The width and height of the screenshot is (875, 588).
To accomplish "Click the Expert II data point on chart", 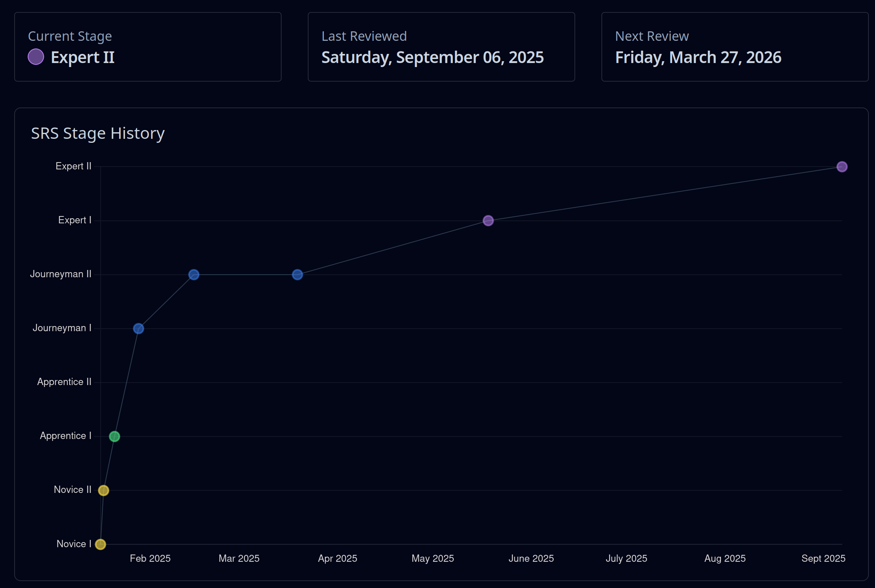I will pos(842,166).
